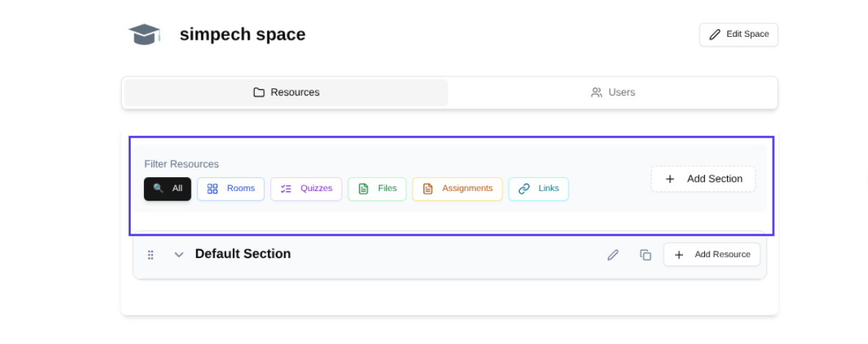
Task: Select the All resources filter
Action: pyautogui.click(x=167, y=189)
